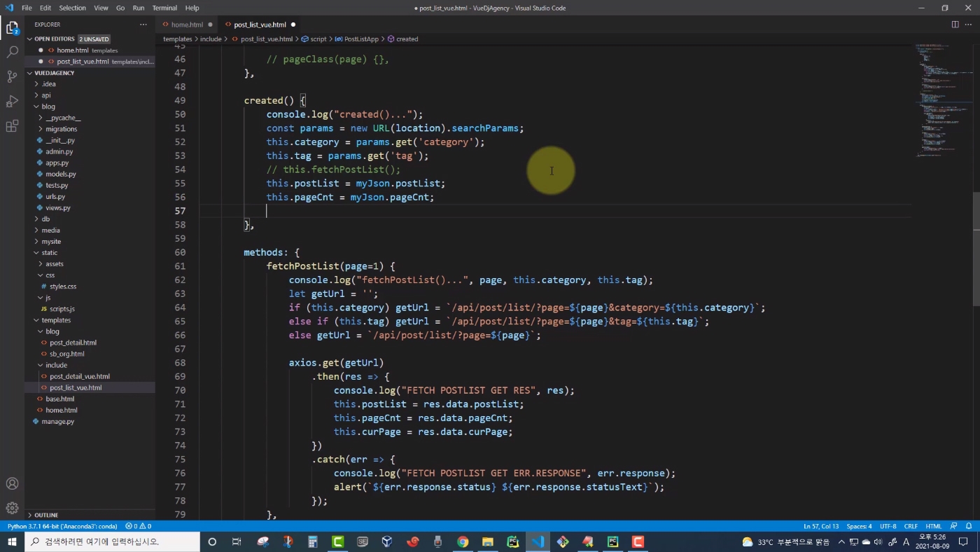Switch to the home.html editor tab
980x552 pixels.
(187, 25)
